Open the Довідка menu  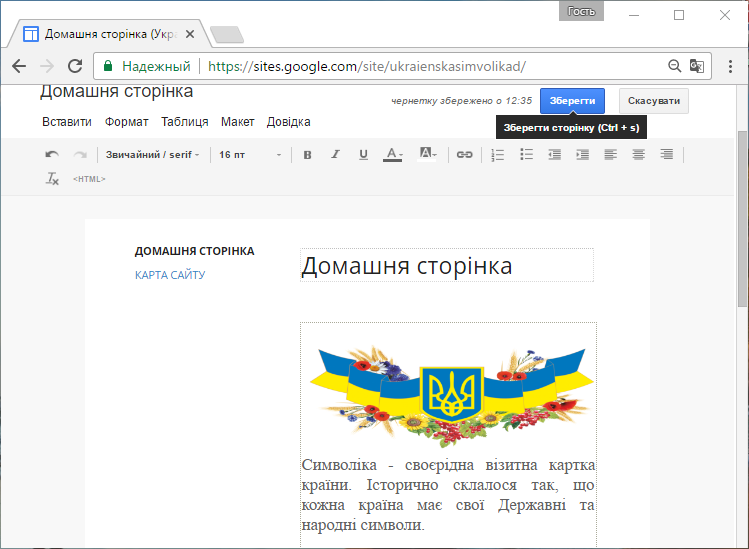[289, 122]
